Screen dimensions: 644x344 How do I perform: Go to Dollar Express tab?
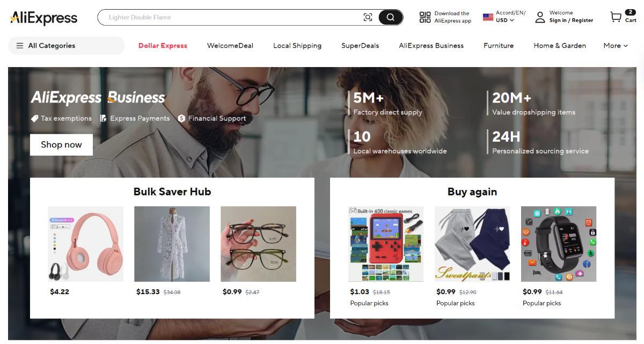(163, 46)
